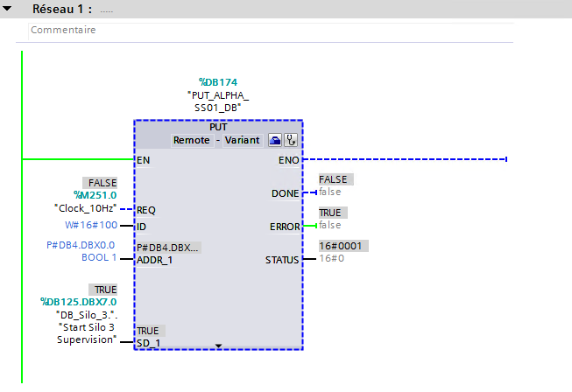Click the "PUT_ALPHA_SS01_DB" instance name
This screenshot has width=572, height=392.
[x=218, y=101]
